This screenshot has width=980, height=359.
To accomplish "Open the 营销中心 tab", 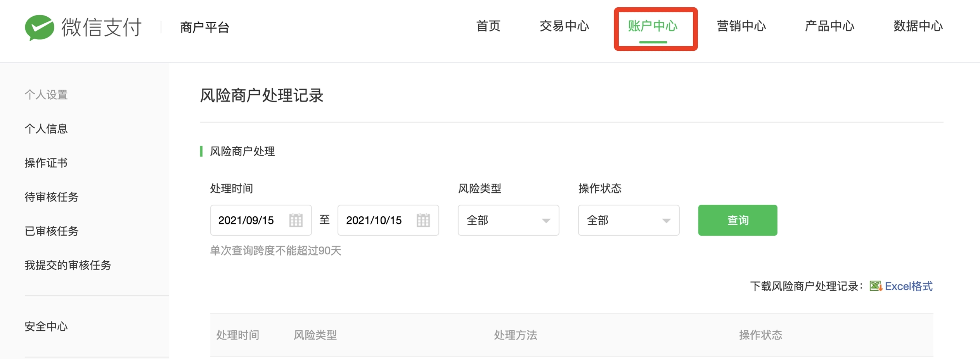I will (x=741, y=26).
